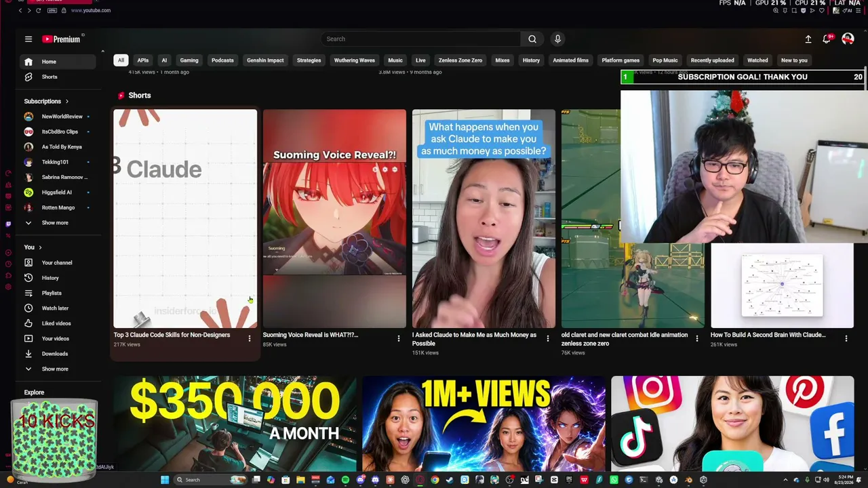Play the Suoming Voice Reveal short thumbnail

pos(334,218)
